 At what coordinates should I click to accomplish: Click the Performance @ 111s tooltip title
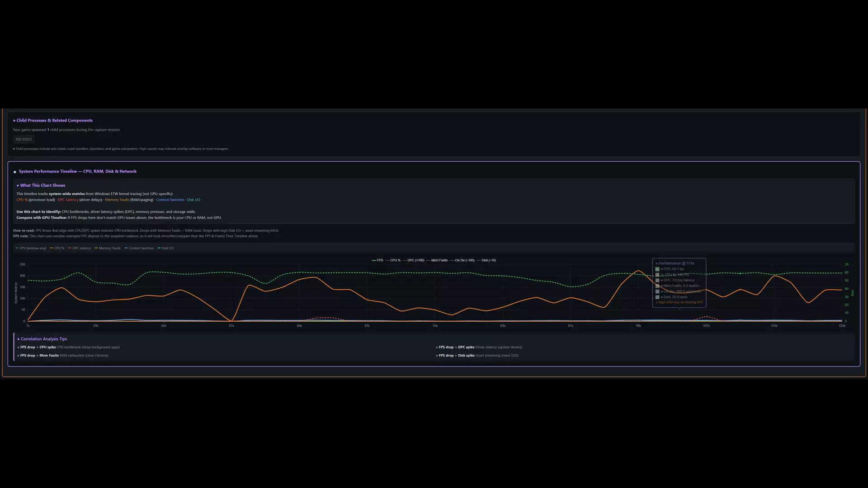(675, 263)
